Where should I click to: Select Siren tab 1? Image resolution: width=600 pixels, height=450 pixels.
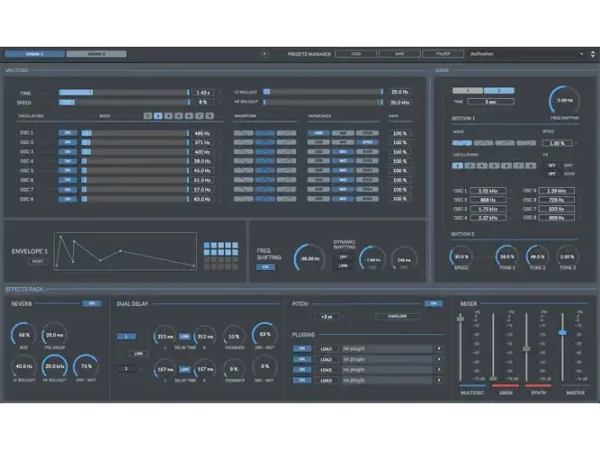click(x=468, y=91)
